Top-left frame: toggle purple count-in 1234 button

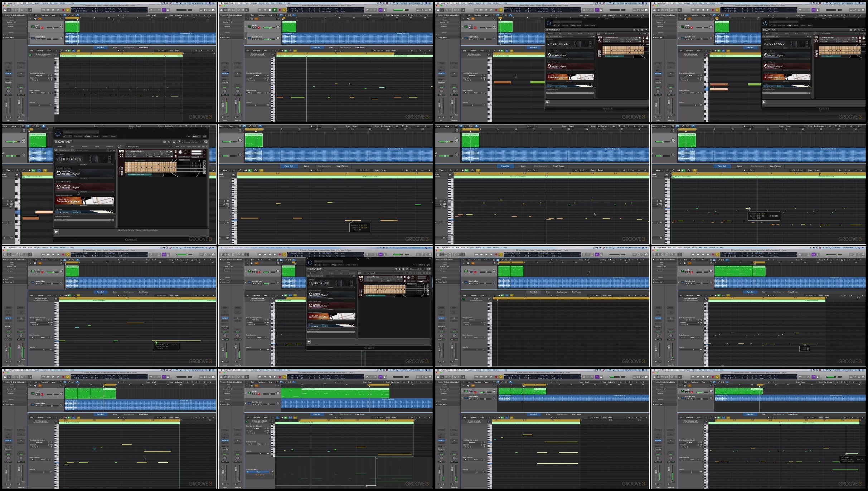(164, 10)
